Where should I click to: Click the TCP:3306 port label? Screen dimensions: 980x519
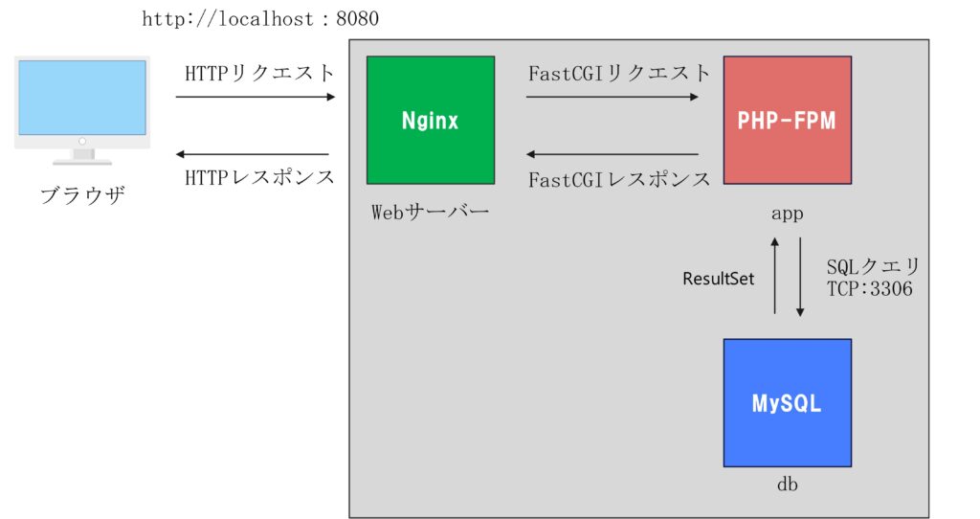click(869, 289)
